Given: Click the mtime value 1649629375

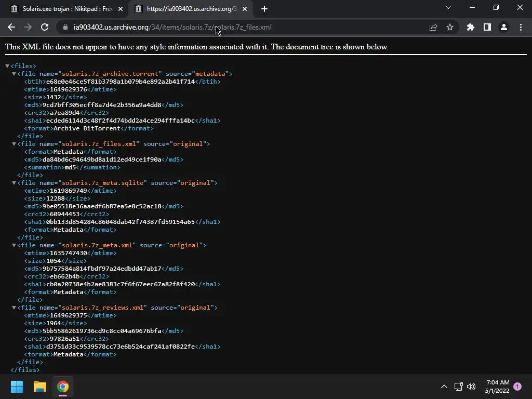Looking at the screenshot, I should coord(69,315).
